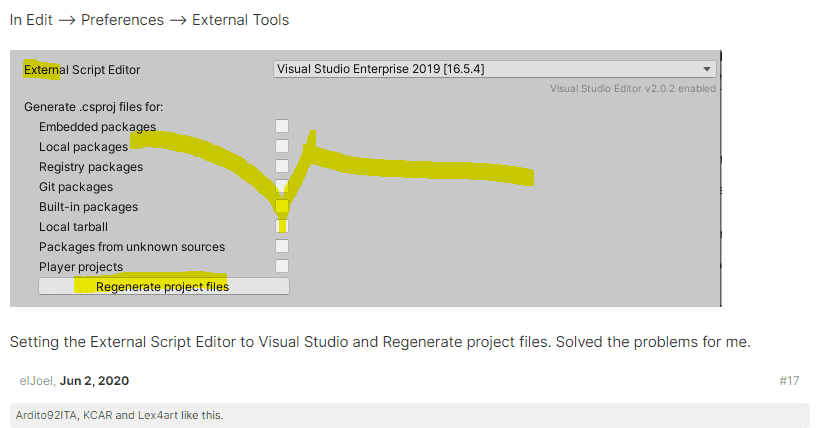The width and height of the screenshot is (824, 428).
Task: Click the solution sentence below the screenshot
Action: point(380,342)
